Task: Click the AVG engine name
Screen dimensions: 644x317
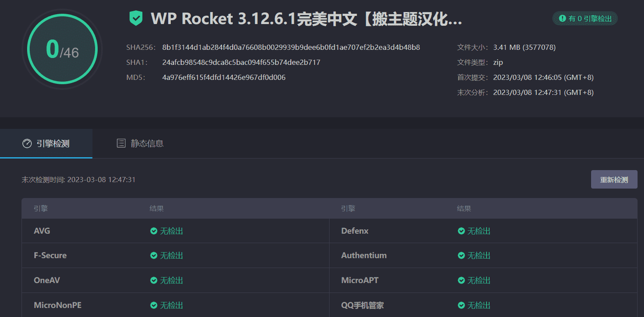Action: [x=42, y=231]
